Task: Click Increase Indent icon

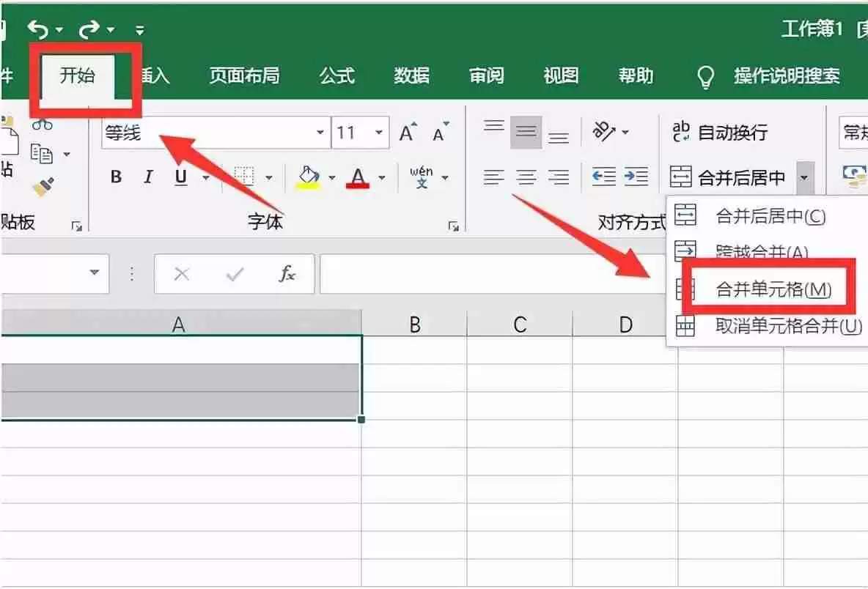Action: [x=636, y=177]
